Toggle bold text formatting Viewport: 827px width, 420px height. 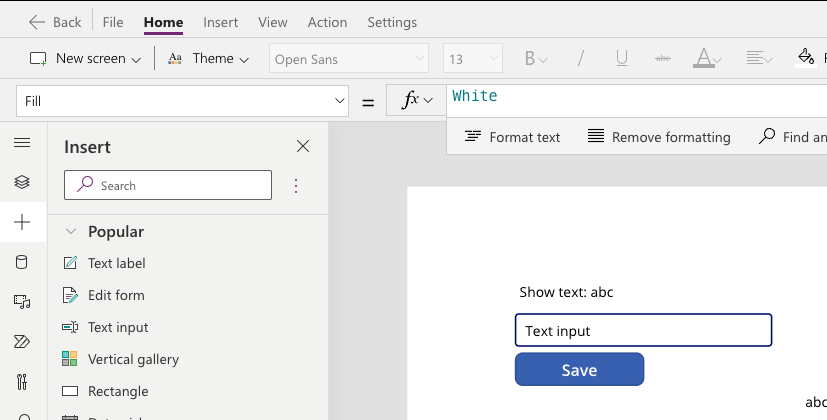tap(531, 59)
